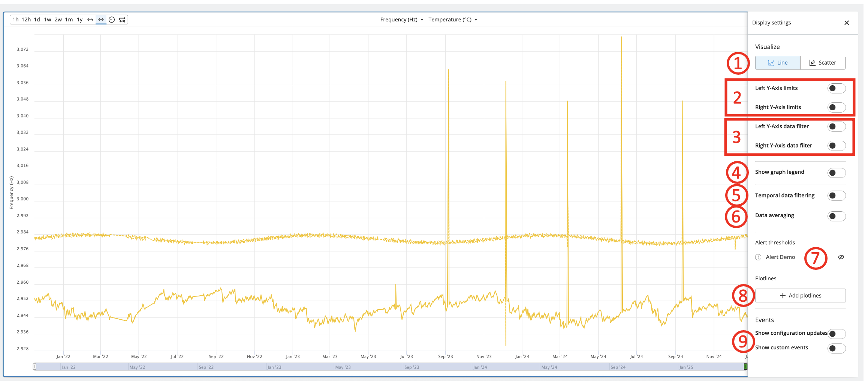The width and height of the screenshot is (868, 385).
Task: Click the Alert Demo exclamation icon
Action: click(x=758, y=257)
